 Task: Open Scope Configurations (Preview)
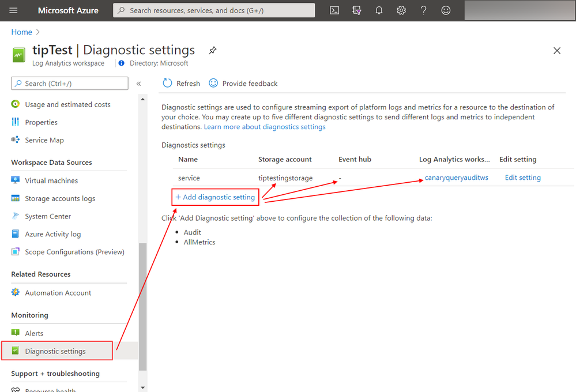coord(74,252)
